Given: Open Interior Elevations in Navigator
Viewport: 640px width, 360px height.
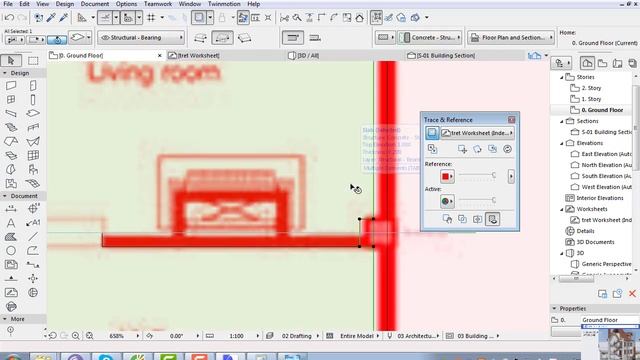Looking at the screenshot, I should point(600,198).
